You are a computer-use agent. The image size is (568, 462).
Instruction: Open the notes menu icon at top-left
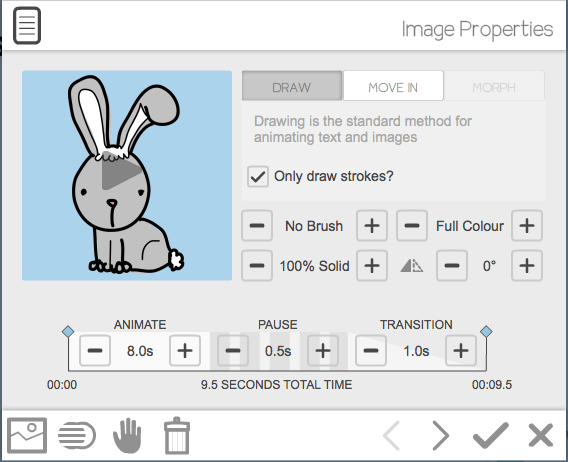27,25
